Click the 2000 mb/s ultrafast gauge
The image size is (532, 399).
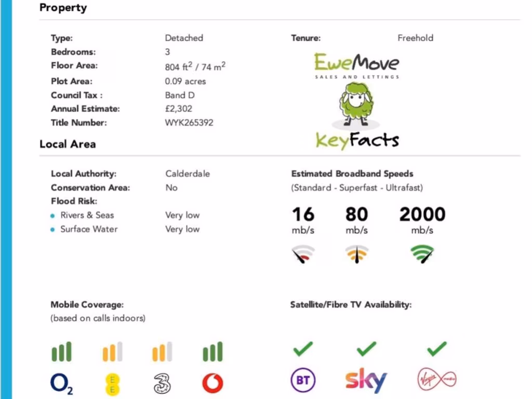422,254
